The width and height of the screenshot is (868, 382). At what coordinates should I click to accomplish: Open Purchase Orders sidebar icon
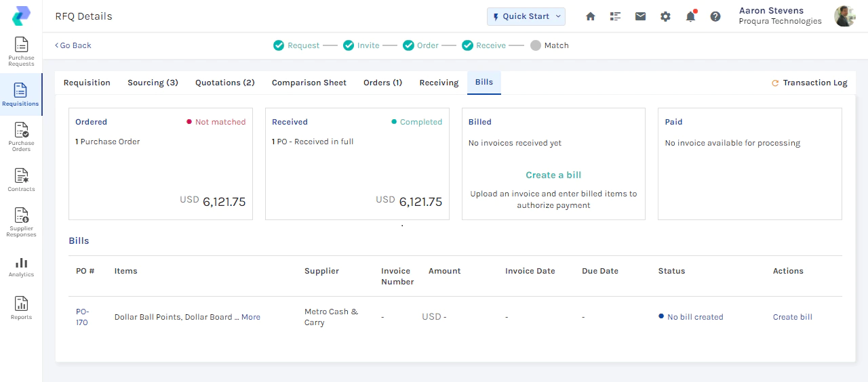pyautogui.click(x=21, y=136)
